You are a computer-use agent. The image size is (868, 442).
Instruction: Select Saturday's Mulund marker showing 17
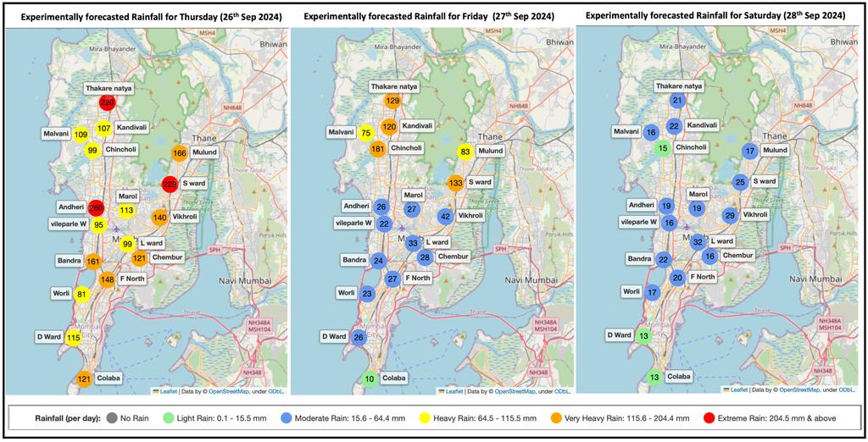click(x=750, y=151)
